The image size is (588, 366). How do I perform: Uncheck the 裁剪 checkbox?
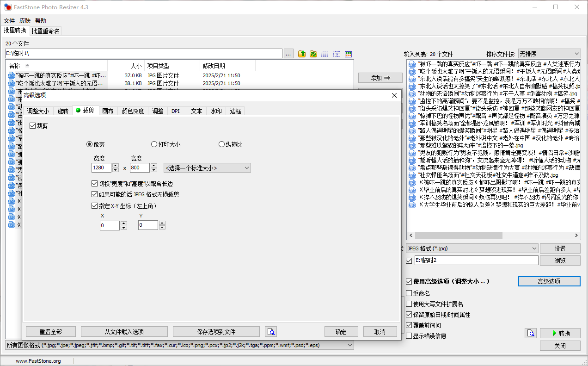[32, 126]
